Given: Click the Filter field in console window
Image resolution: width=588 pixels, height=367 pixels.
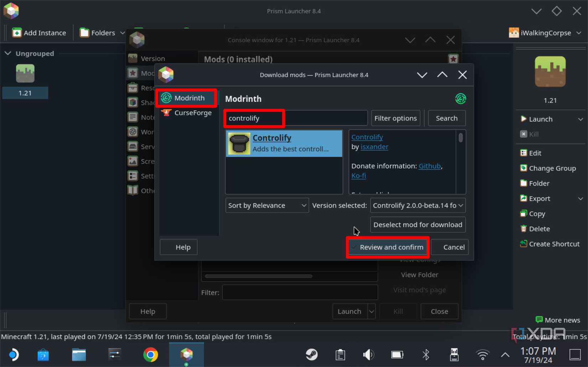Looking at the screenshot, I should click(x=300, y=292).
